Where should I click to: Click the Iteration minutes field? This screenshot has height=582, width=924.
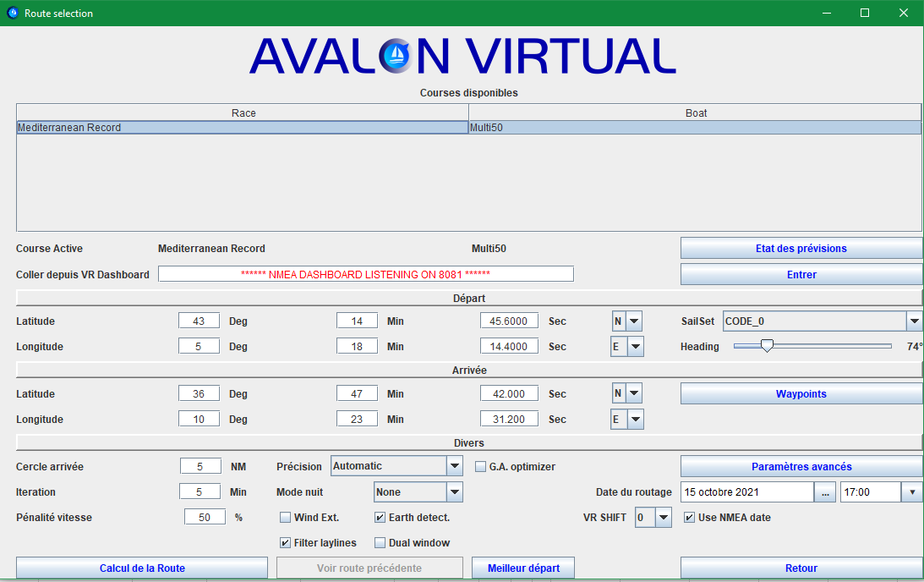tap(200, 491)
